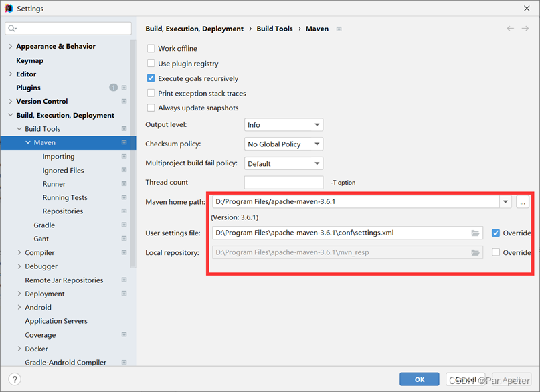Click the search magnifier icon in settings
The height and width of the screenshot is (392, 540).
(12, 29)
